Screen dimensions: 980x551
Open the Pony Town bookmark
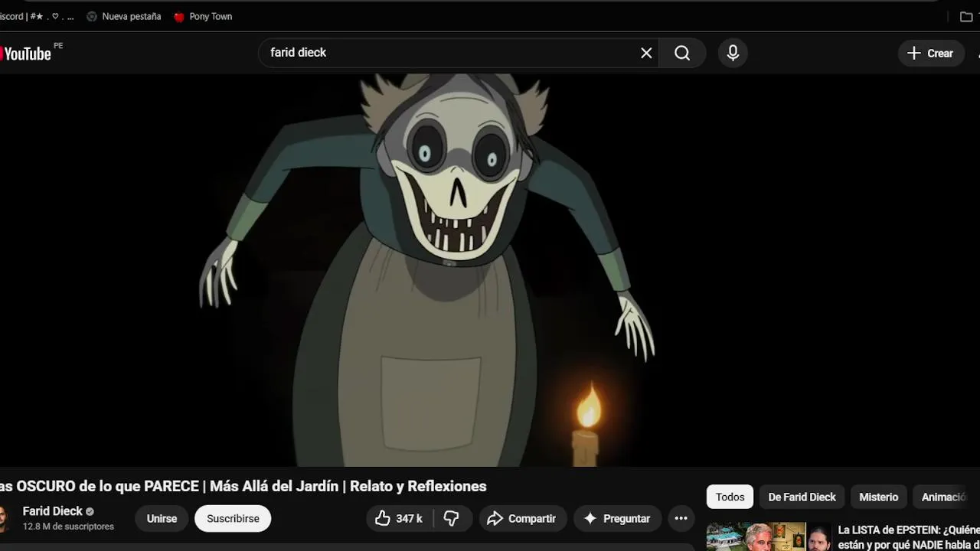click(203, 16)
